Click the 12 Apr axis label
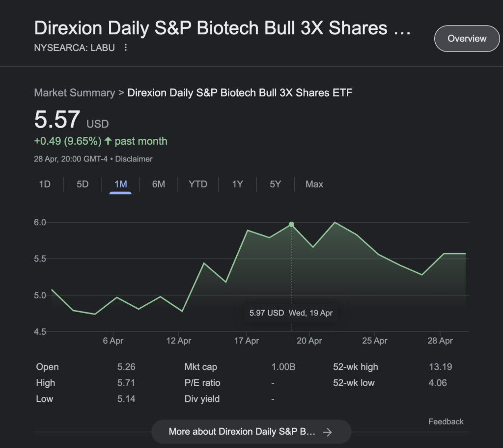Screen dimensions: 503x448 click(179, 341)
